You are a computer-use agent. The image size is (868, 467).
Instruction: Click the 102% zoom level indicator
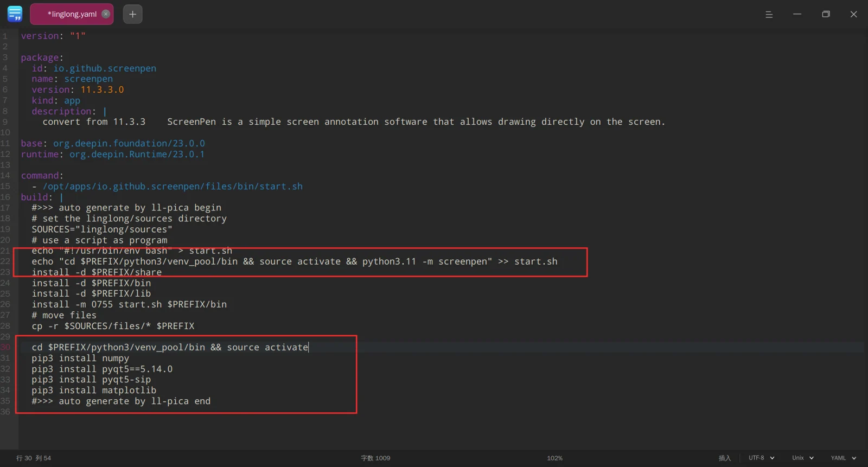(x=554, y=458)
